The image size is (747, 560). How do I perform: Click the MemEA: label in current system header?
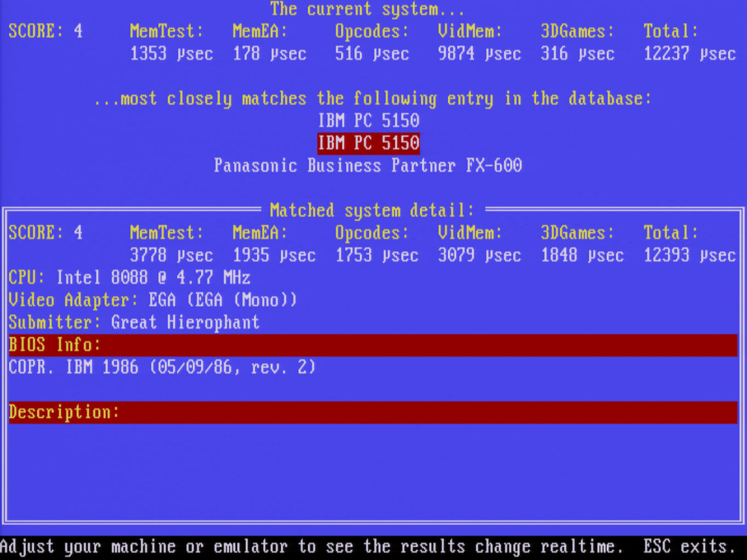(x=260, y=31)
